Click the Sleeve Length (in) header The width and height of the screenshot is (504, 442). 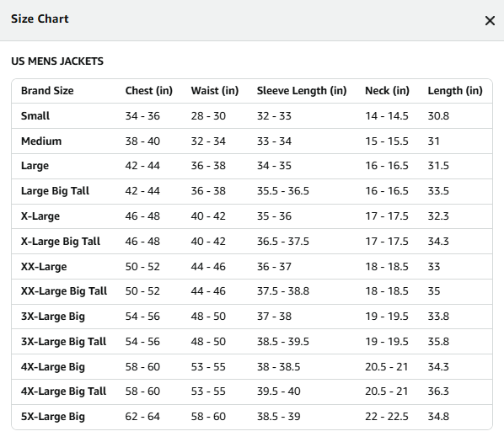pyautogui.click(x=302, y=91)
